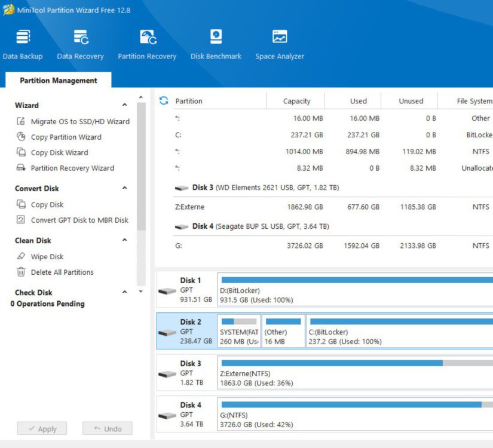Image resolution: width=493 pixels, height=448 pixels.
Task: Click the Wipe Disk eraser icon
Action: (x=21, y=257)
